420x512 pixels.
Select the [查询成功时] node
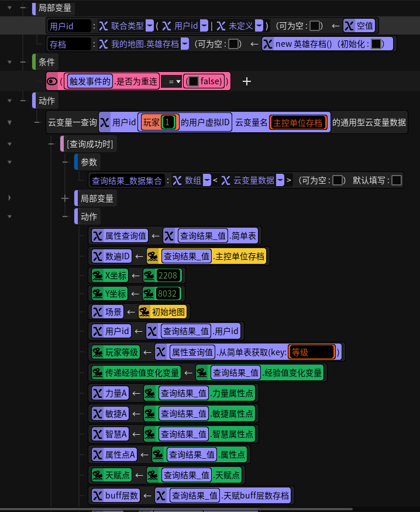coord(89,144)
